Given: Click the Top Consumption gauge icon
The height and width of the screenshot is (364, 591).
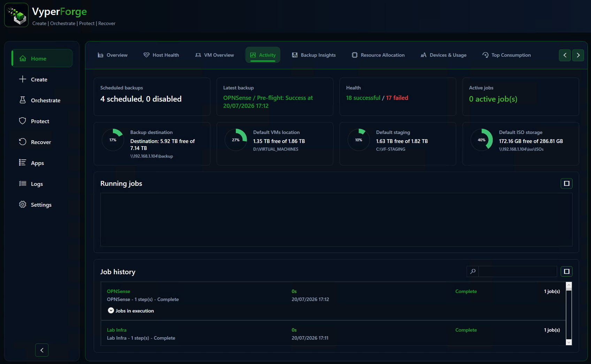Looking at the screenshot, I should tap(485, 55).
